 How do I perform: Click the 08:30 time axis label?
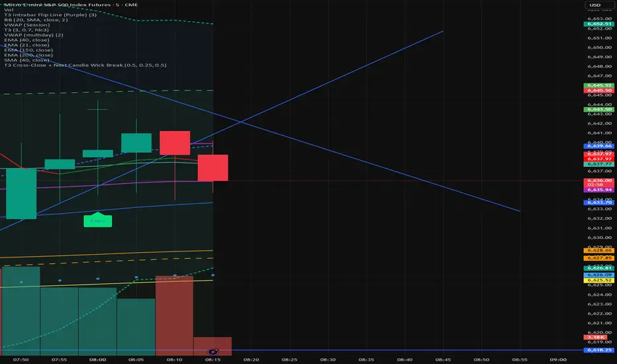(328, 359)
